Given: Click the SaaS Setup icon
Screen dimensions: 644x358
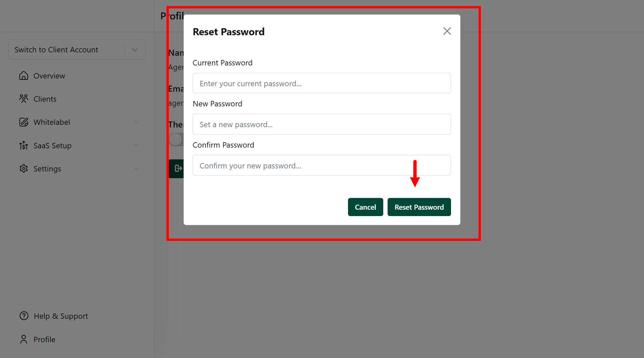Looking at the screenshot, I should click(23, 145).
